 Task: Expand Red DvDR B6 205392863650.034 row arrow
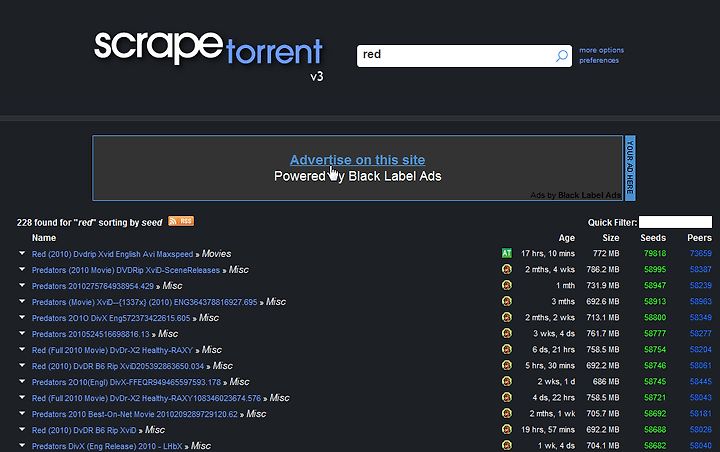(x=22, y=365)
